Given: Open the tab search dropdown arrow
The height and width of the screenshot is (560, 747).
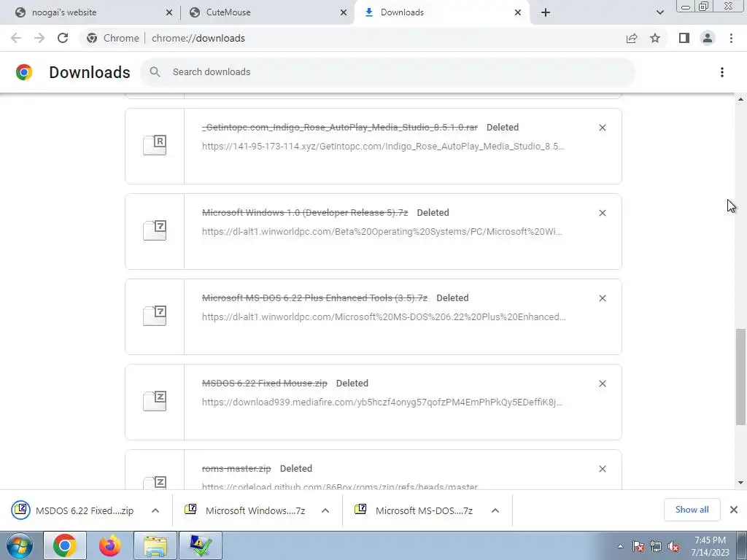Looking at the screenshot, I should (659, 12).
